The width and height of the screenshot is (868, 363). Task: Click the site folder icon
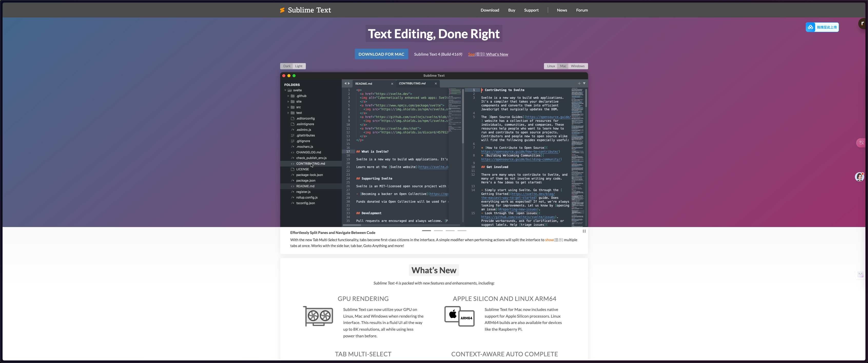click(292, 101)
